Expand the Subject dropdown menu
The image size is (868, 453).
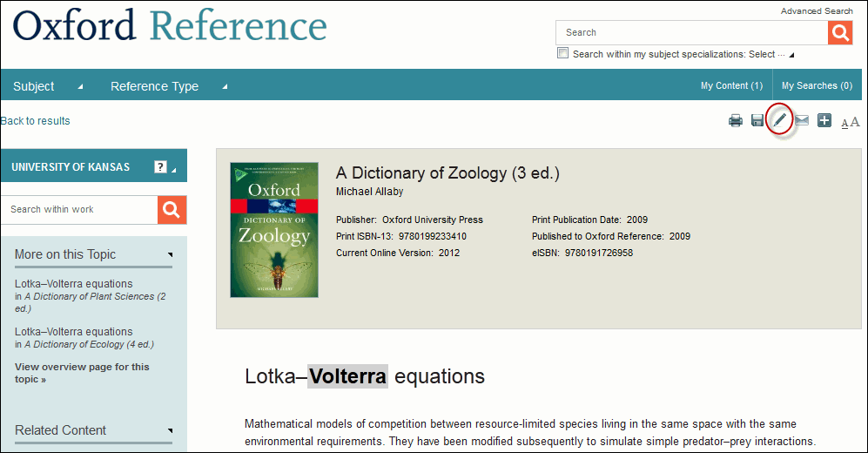coord(48,86)
